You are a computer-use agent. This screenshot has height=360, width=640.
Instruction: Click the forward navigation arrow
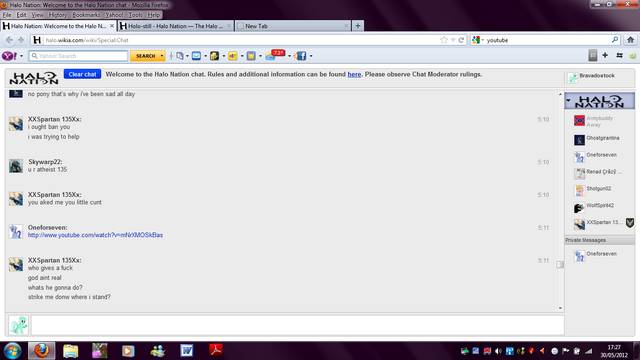point(21,40)
